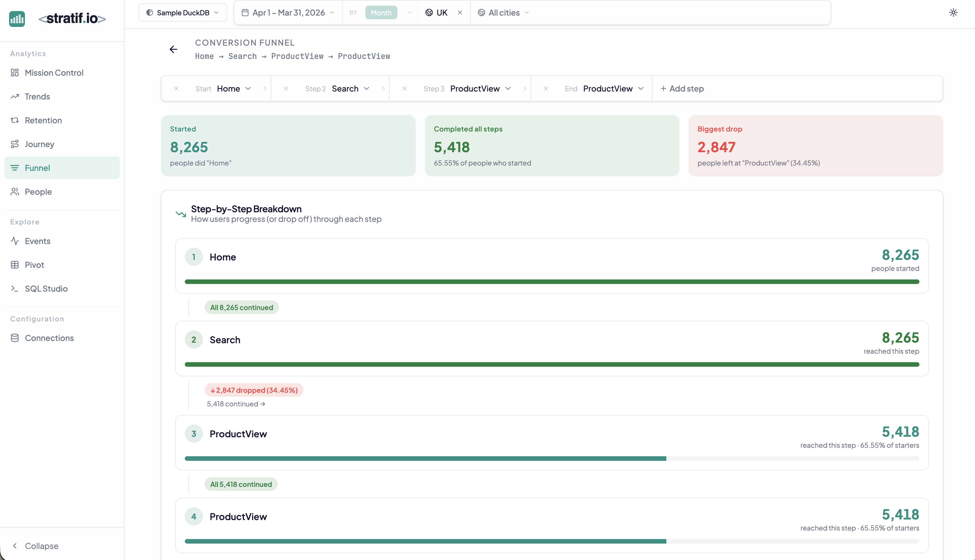Screen dimensions: 975x560
Task: Click the Connections database icon
Action: point(15,338)
